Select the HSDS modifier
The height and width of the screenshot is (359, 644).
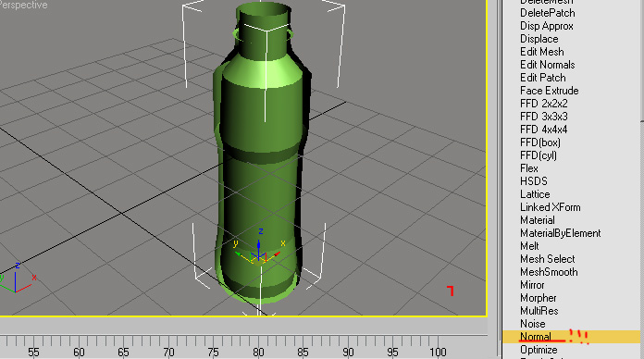pos(534,181)
